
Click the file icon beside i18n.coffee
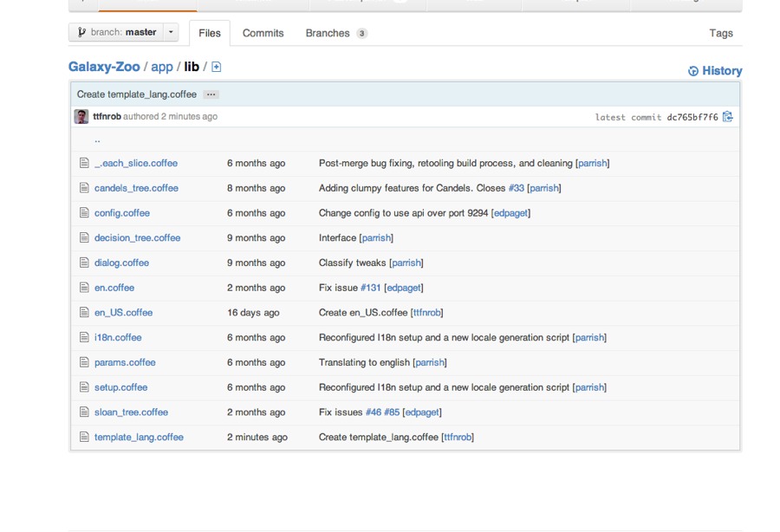point(84,338)
